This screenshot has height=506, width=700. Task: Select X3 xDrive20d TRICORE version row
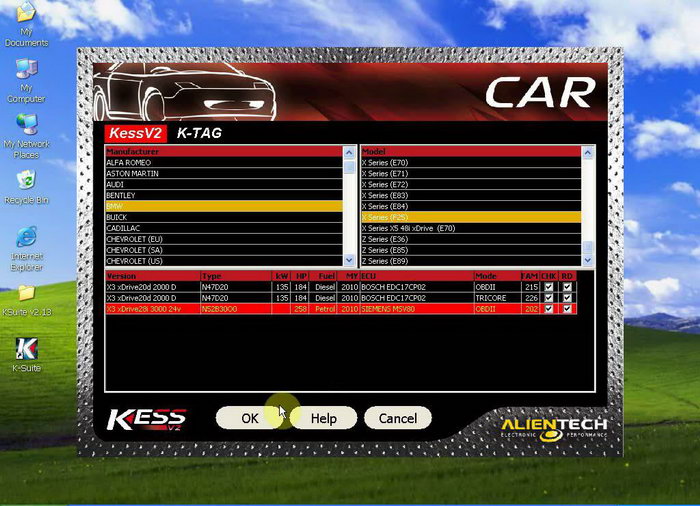[341, 298]
